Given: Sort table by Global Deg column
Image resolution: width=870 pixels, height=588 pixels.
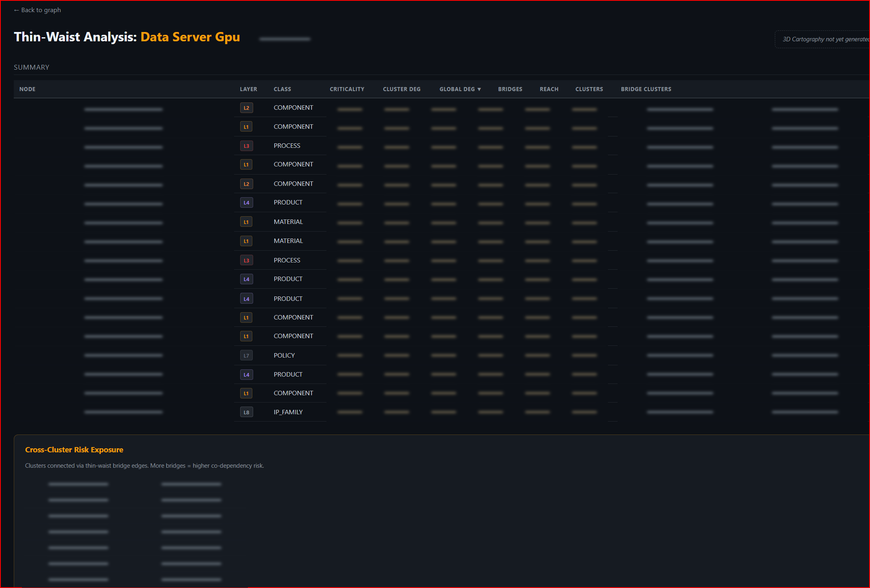Looking at the screenshot, I should [460, 89].
